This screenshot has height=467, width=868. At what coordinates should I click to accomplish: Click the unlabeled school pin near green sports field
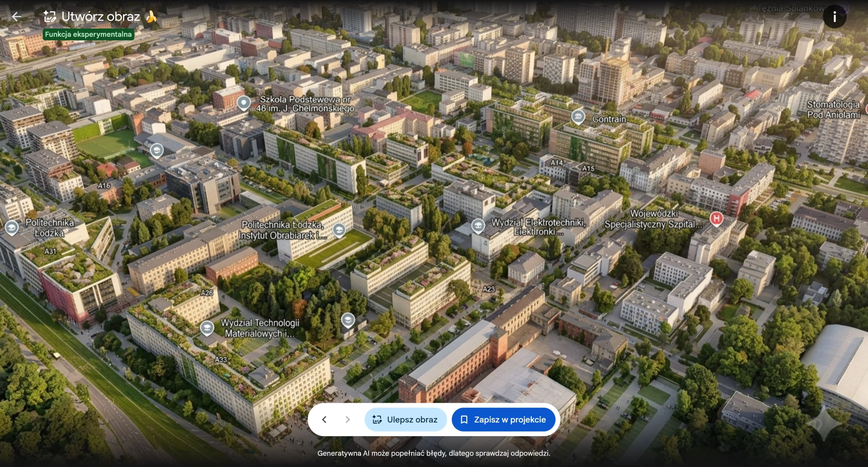(157, 151)
